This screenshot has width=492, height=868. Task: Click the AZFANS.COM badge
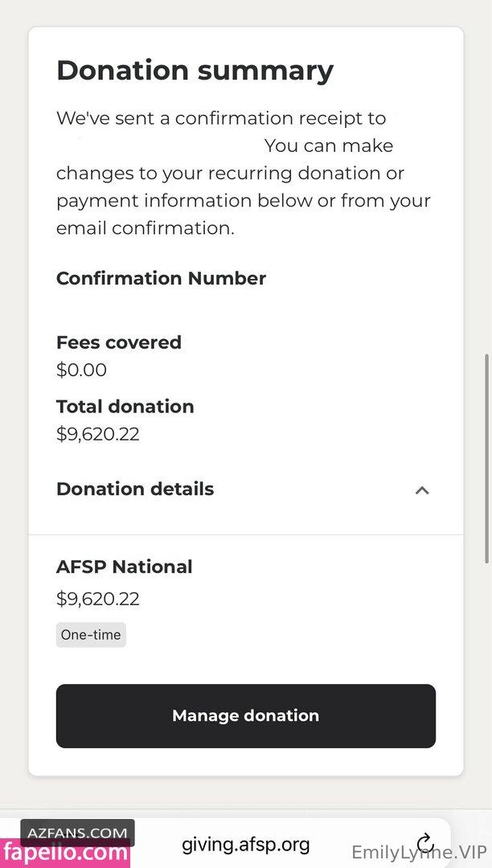click(77, 833)
